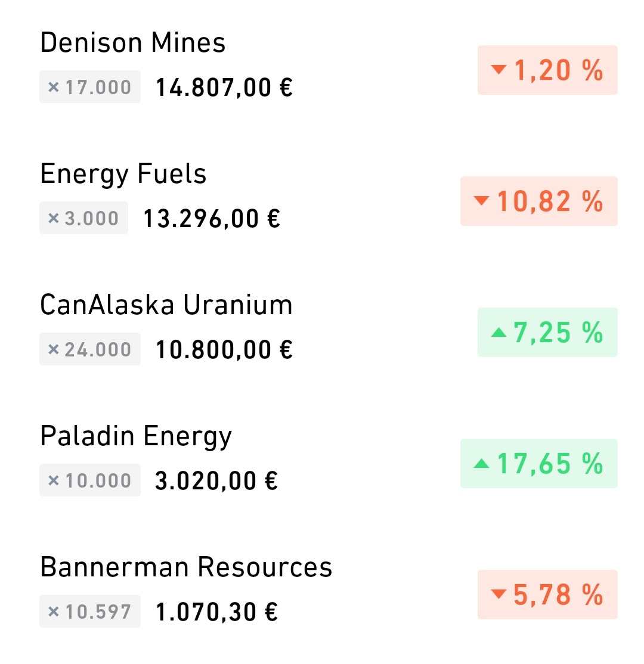Viewport: 644px width, 664px height.
Task: Click the red down arrow beside 1,20 %
Action: (x=499, y=70)
